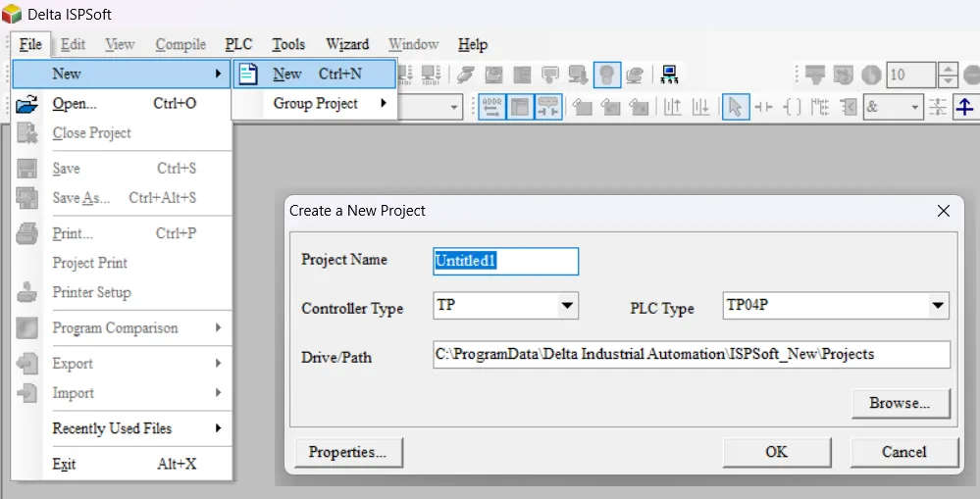The width and height of the screenshot is (980, 499).
Task: Expand the Export submenu
Action: 122,364
